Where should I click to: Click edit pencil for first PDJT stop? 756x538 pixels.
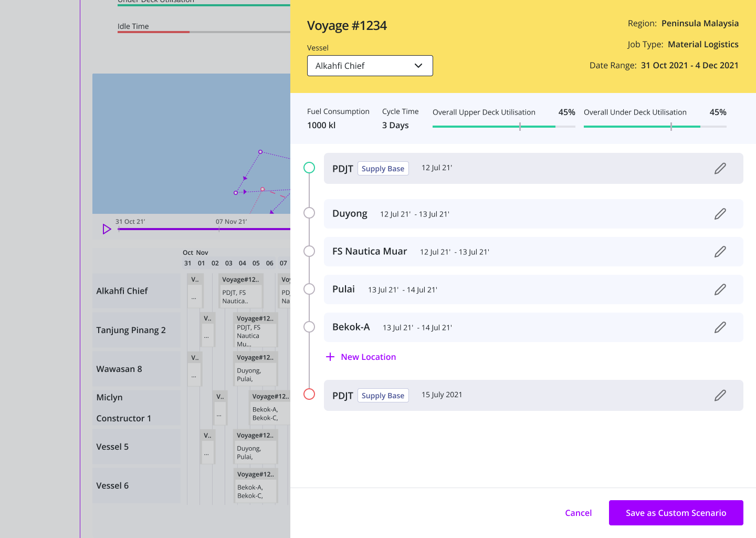pos(720,169)
